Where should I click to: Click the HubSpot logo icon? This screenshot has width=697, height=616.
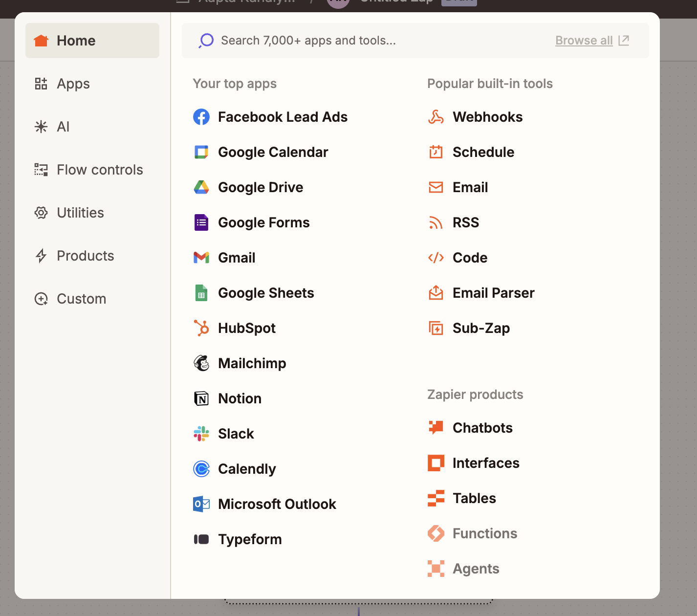[x=201, y=328]
